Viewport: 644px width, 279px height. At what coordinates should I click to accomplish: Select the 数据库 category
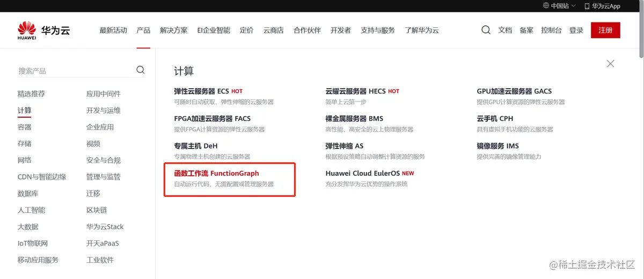click(x=28, y=194)
